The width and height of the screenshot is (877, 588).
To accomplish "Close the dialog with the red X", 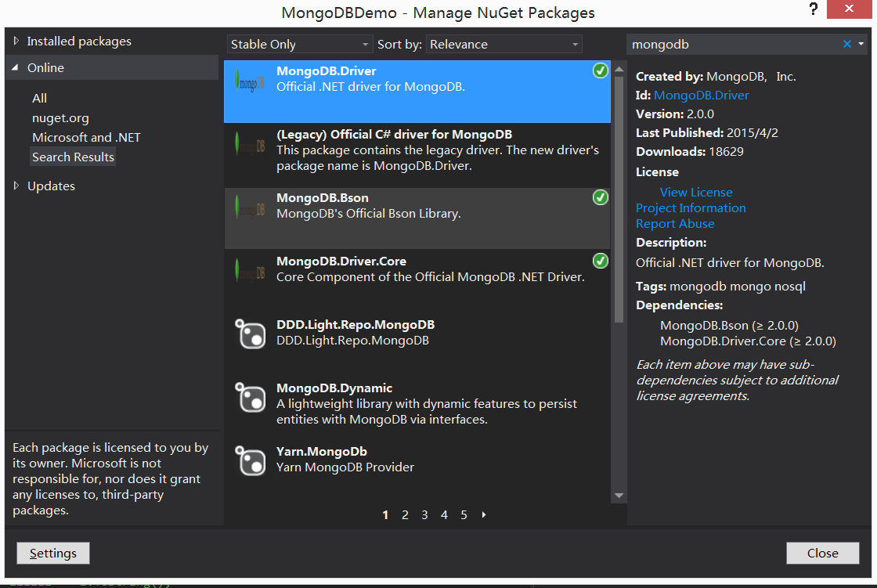I will point(849,9).
